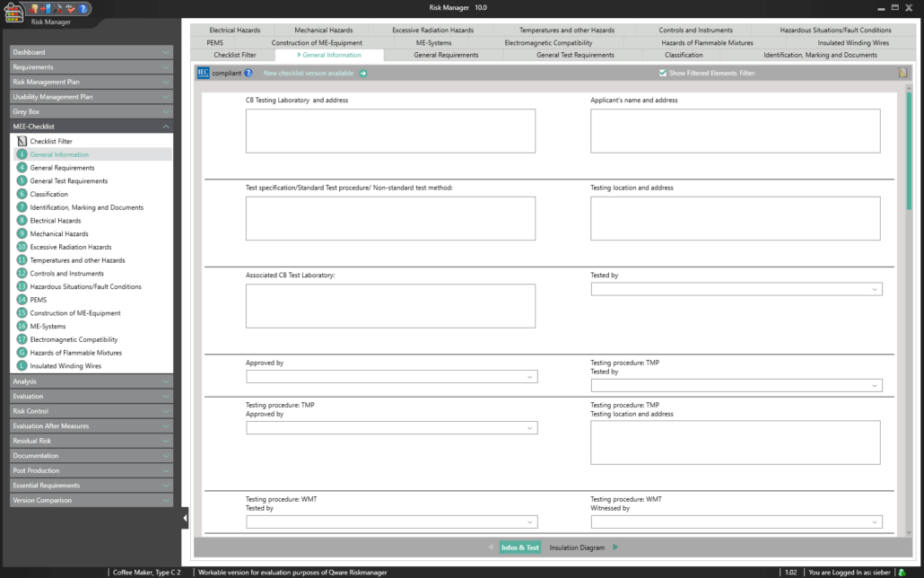Viewport: 924px width, 578px height.
Task: Click the next page arrow after Insulation Diagram
Action: point(615,547)
